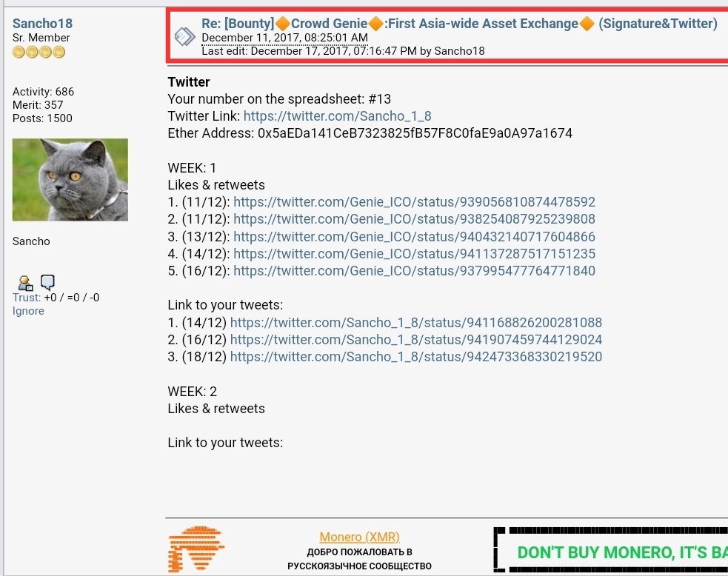
Task: Open Genie_ICO status 941137287517151235 link
Action: coord(414,254)
